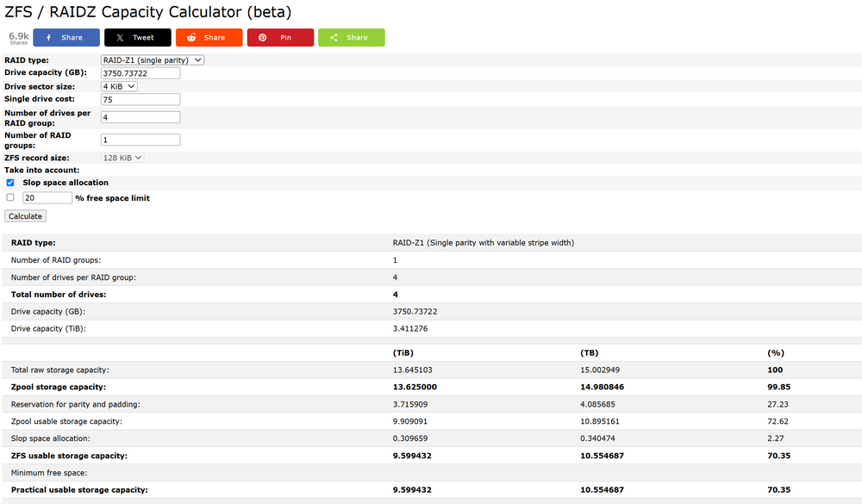862x504 pixels.
Task: Click the free space limit percentage field
Action: pos(47,198)
